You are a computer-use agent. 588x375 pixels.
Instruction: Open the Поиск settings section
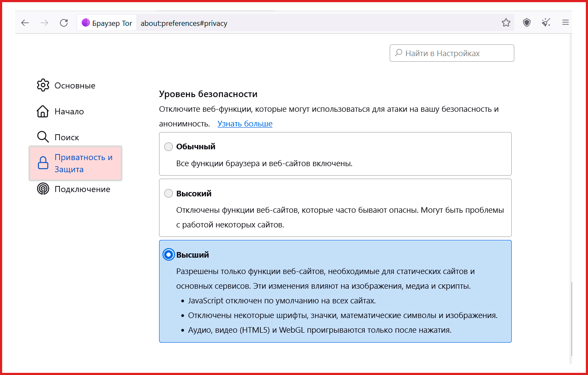(x=66, y=137)
